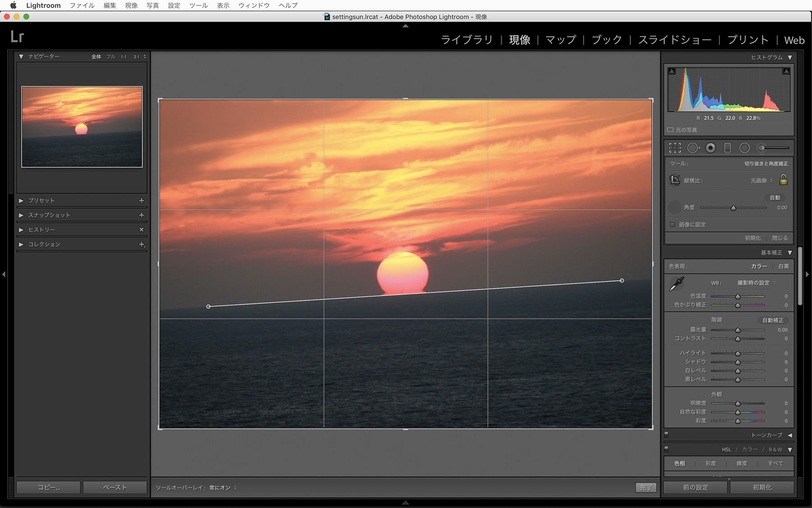
Task: Toggle the shadow clipping indicator in the histogram
Action: tap(672, 71)
